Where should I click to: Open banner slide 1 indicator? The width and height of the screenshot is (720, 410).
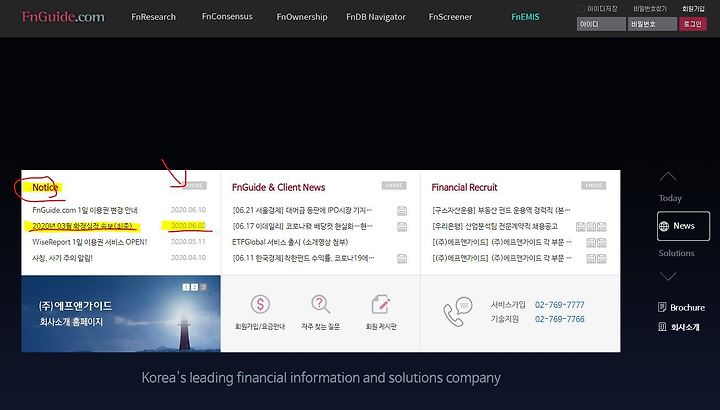[186, 287]
